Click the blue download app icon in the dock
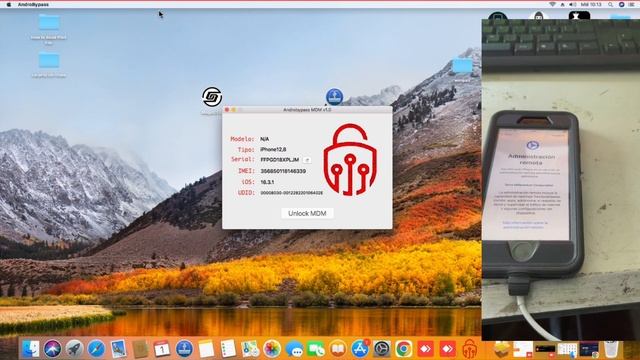This screenshot has width=640, height=360. [x=184, y=349]
